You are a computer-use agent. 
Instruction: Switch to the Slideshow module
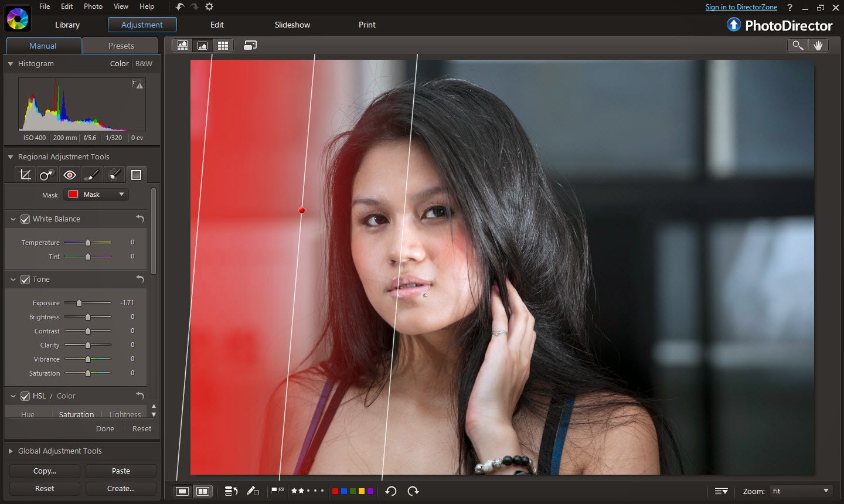292,25
